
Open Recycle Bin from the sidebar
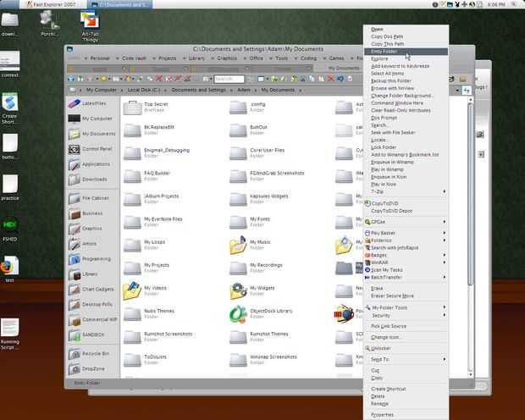[89, 354]
